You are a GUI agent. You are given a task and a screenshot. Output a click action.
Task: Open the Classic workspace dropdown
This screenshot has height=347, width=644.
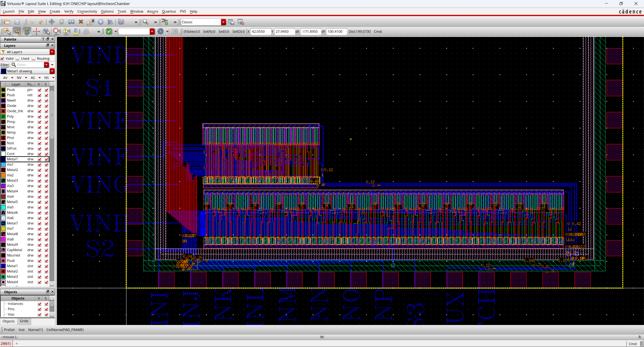point(223,22)
